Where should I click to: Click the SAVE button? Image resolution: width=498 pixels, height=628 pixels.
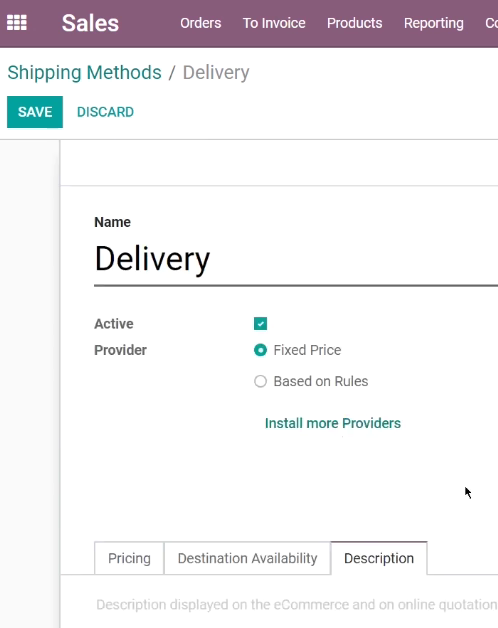[x=35, y=112]
